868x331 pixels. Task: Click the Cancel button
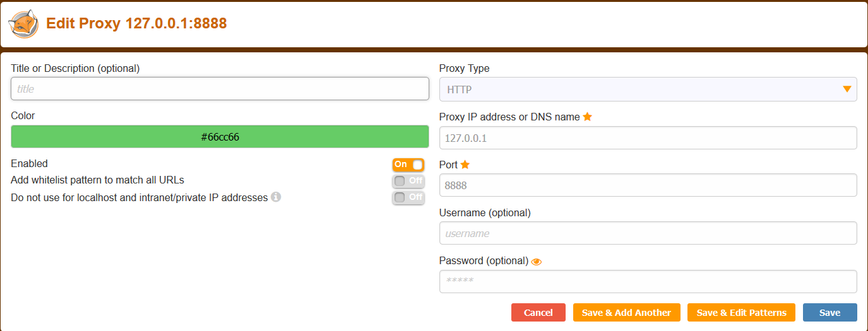click(x=538, y=313)
